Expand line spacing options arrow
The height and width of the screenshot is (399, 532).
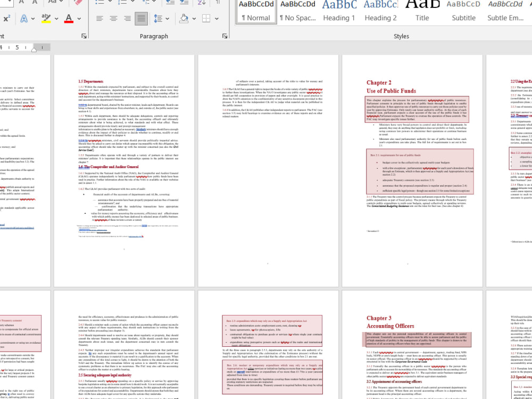[167, 19]
